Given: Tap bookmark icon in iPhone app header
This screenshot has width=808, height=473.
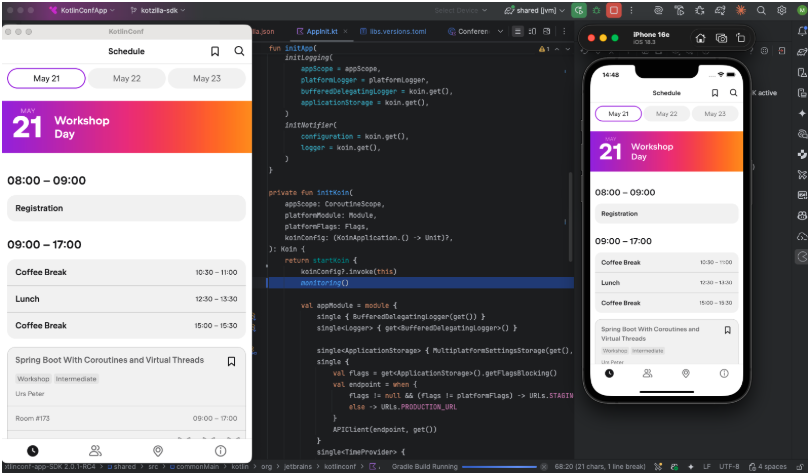Looking at the screenshot, I should [x=715, y=93].
